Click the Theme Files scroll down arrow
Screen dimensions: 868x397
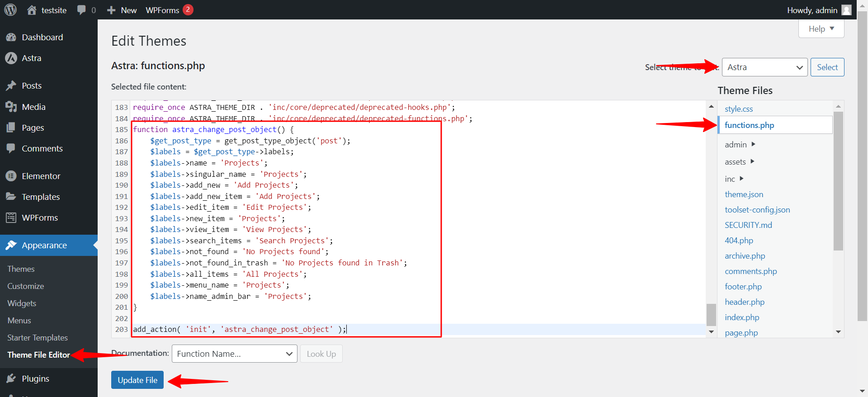point(838,332)
